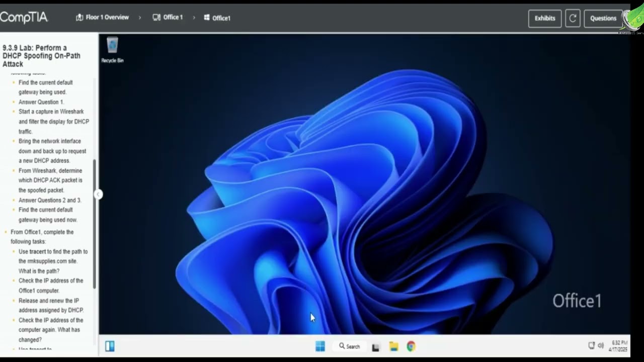Click 'Check the IP address of the Office1 computer.'
This screenshot has height=362, width=644.
pyautogui.click(x=51, y=286)
